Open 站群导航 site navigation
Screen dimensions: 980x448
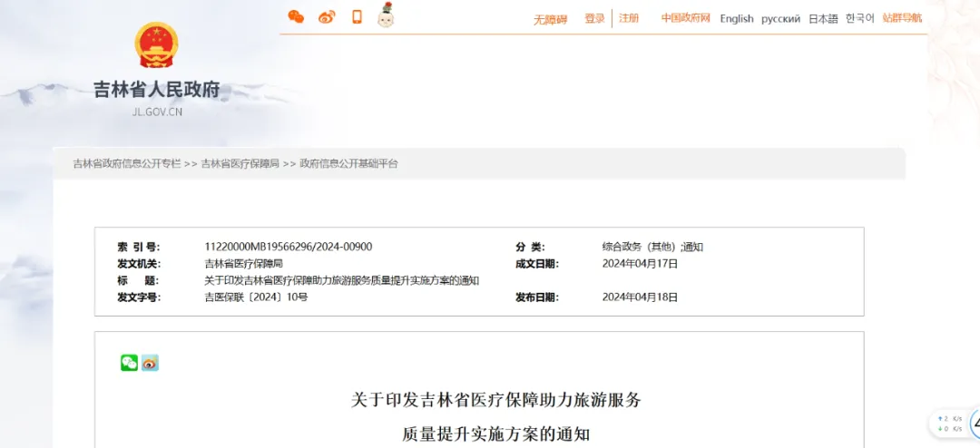click(902, 18)
